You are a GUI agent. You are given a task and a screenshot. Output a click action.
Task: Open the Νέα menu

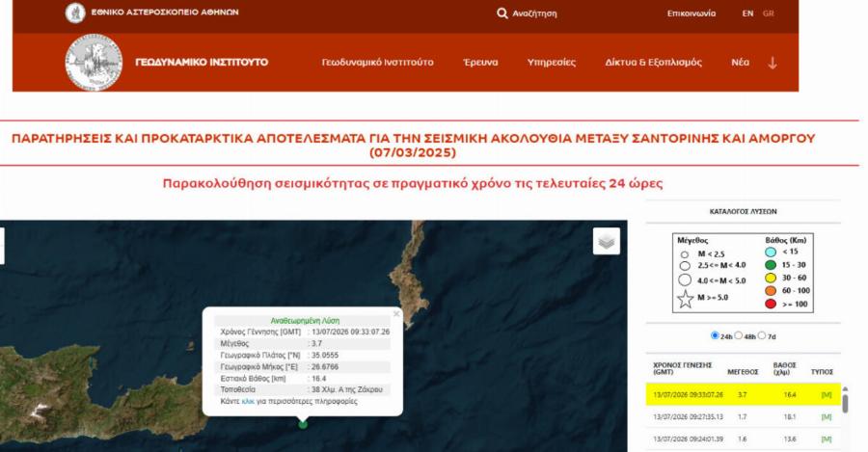click(740, 63)
